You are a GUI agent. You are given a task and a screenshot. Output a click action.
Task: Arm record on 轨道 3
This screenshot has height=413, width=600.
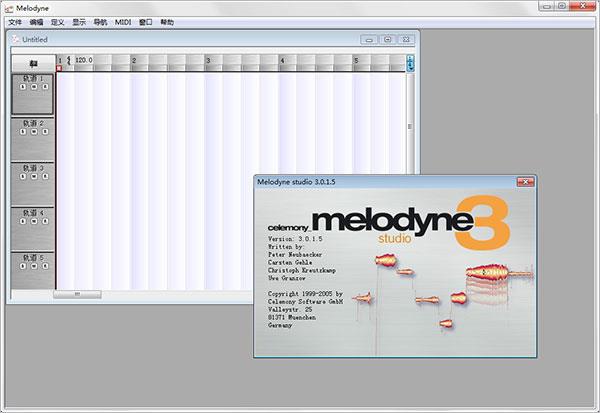point(45,176)
